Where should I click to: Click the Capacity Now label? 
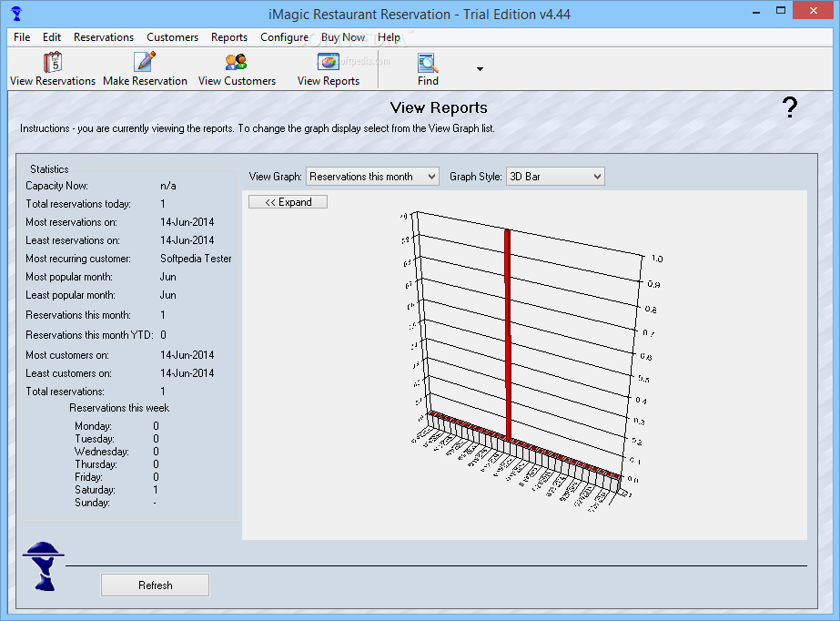[56, 186]
